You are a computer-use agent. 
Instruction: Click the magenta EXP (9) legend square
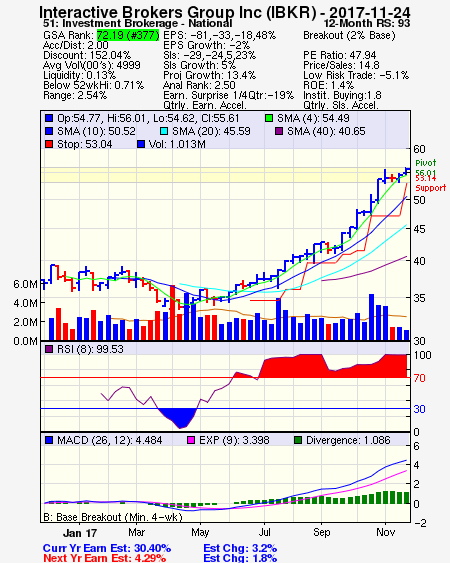click(191, 440)
